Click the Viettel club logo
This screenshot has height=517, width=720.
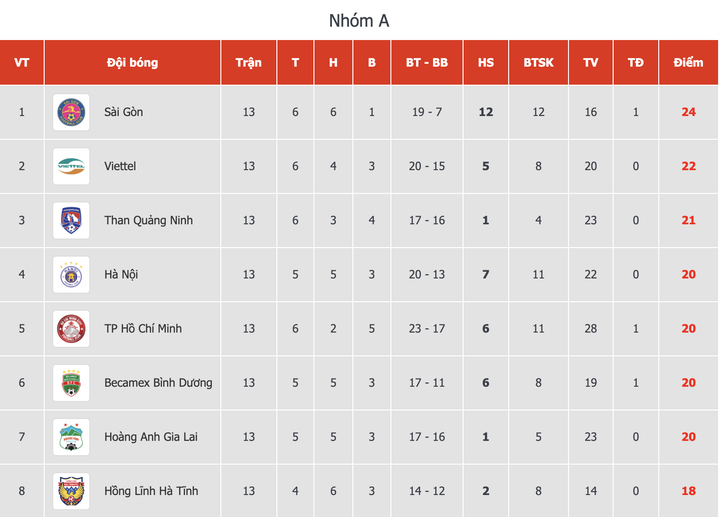tap(71, 166)
